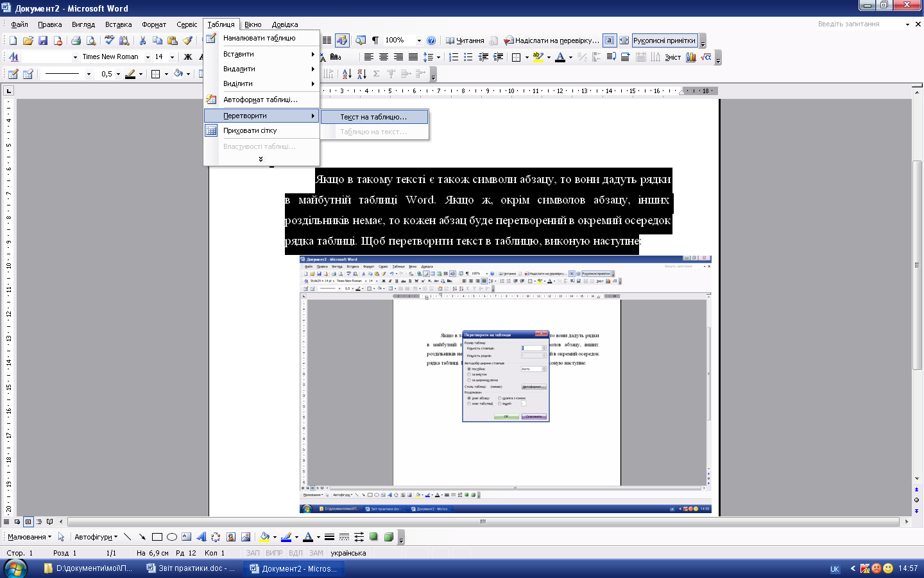924x578 pixels.
Task: Expand the Видалити submenu
Action: [261, 69]
